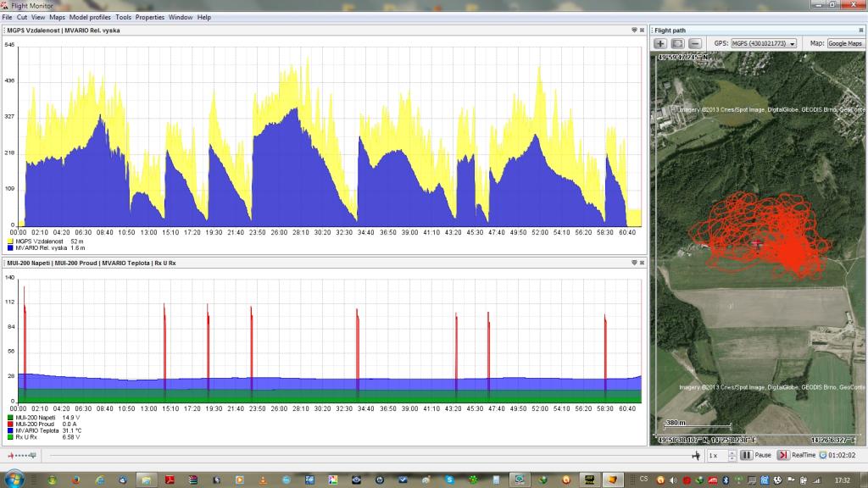
Task: Open the GPS source dropdown
Action: click(x=764, y=43)
